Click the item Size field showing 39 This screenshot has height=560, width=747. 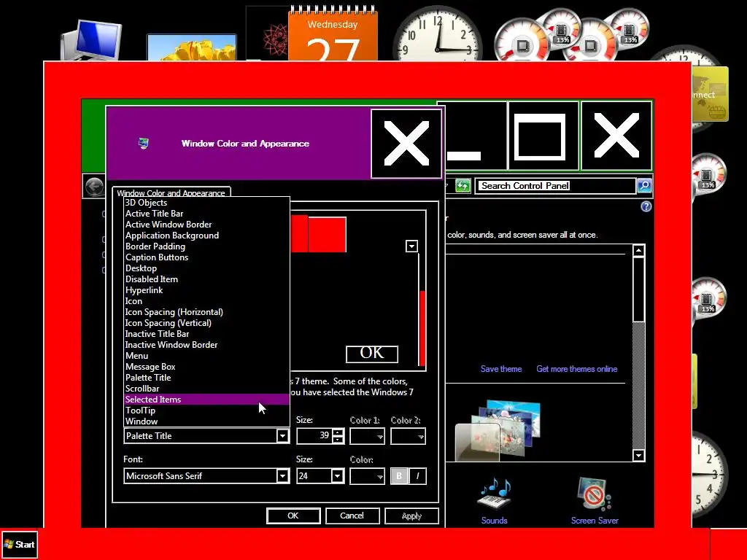tap(314, 436)
